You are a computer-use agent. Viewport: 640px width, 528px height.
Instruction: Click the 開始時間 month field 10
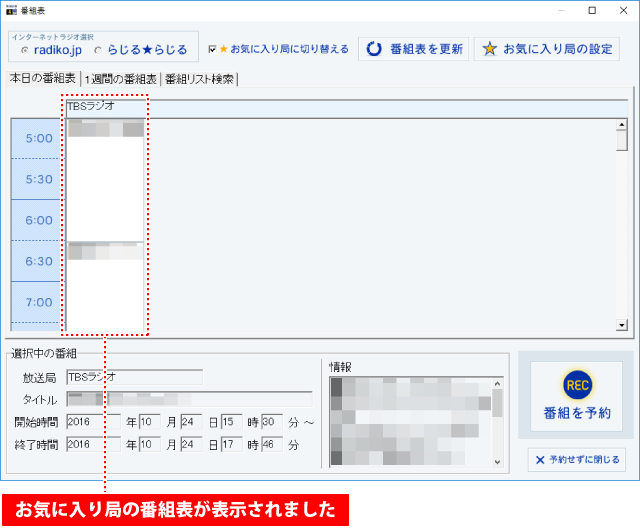pyautogui.click(x=150, y=422)
